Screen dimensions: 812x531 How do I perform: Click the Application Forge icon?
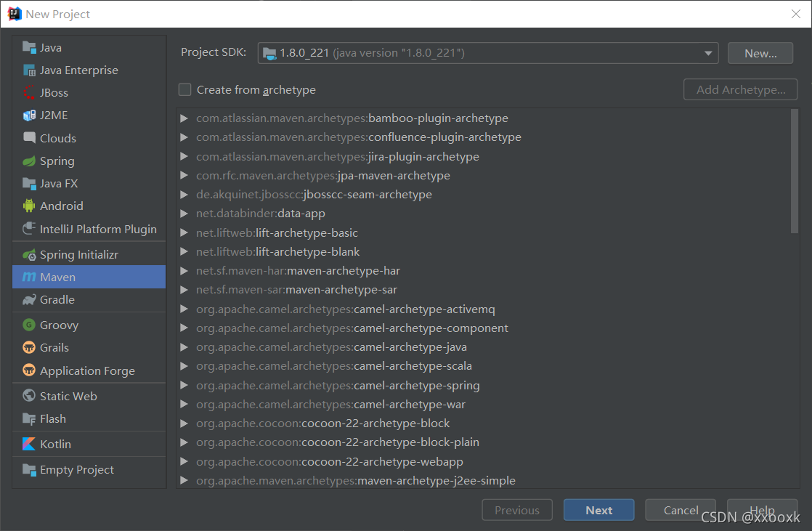coord(29,370)
